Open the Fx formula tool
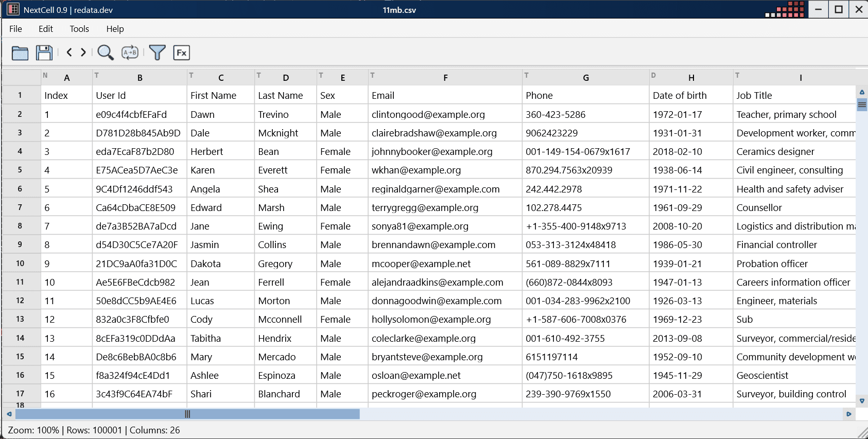The width and height of the screenshot is (868, 439). point(182,52)
